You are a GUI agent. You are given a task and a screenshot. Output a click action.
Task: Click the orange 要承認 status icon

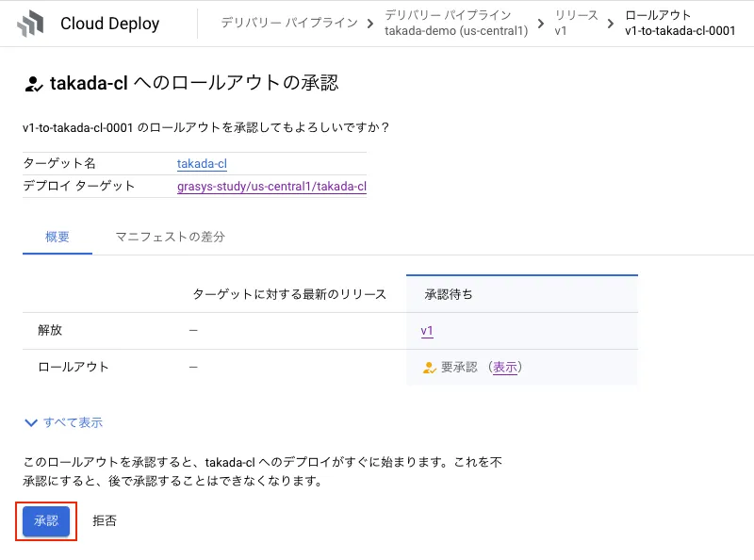429,368
